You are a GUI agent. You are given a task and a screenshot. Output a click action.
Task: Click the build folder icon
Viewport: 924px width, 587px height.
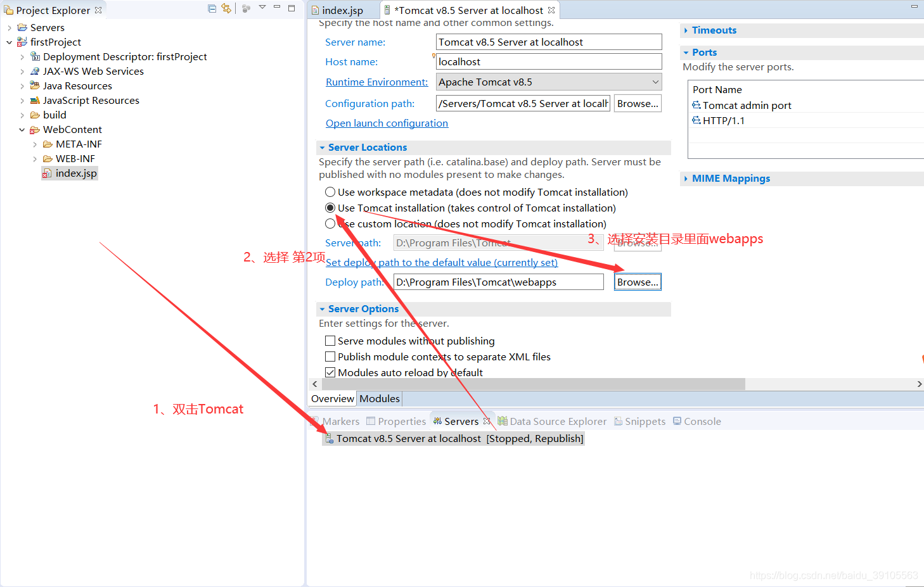pos(35,115)
